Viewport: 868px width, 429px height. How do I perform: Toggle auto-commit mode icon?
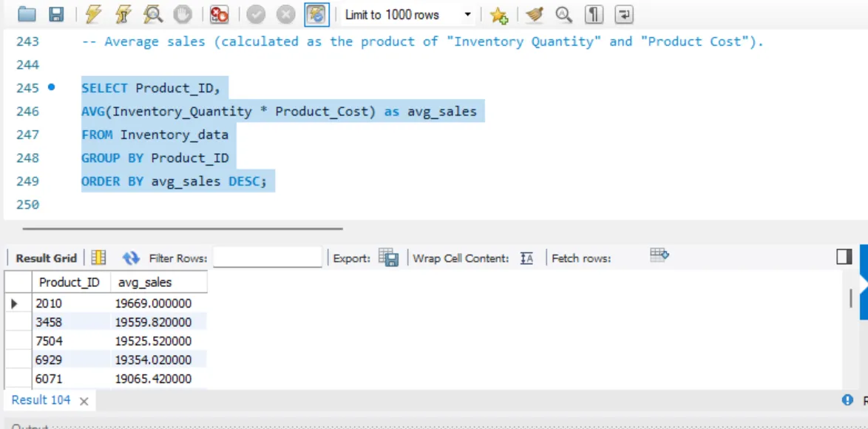pos(317,15)
